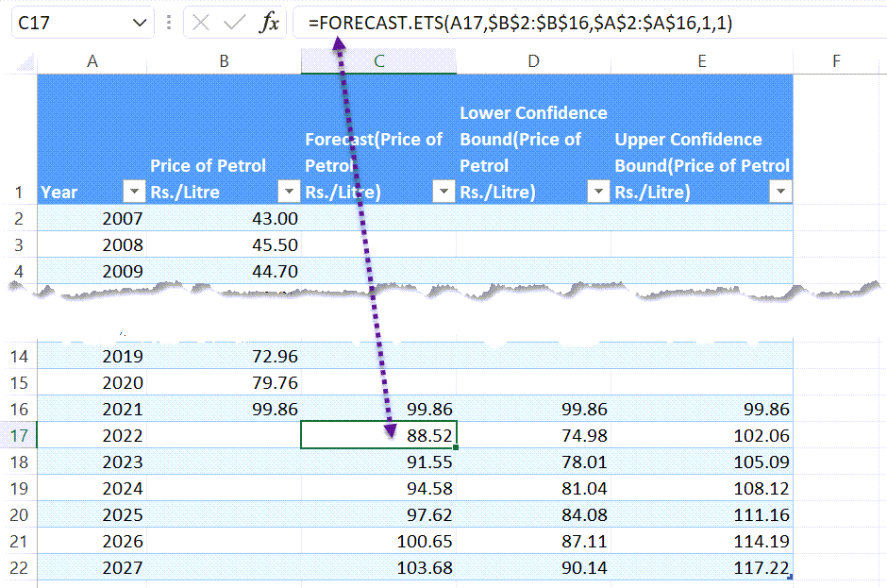887x588 pixels.
Task: Open the Price of Petrol filter dropdown
Action: click(x=289, y=192)
